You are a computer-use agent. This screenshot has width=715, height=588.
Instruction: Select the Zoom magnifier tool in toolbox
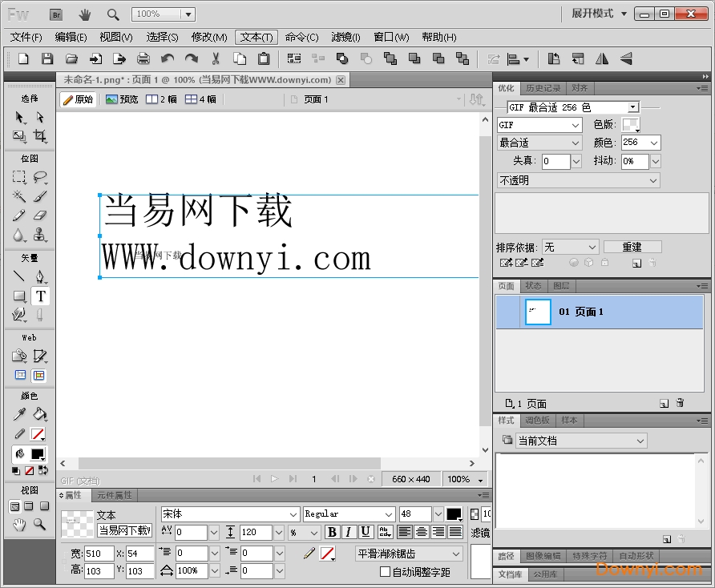pos(40,525)
